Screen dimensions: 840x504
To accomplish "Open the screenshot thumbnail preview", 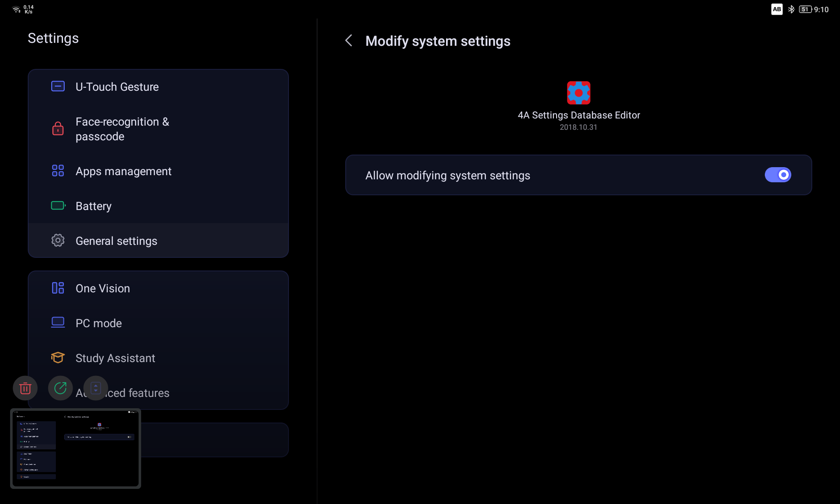I will (76, 448).
